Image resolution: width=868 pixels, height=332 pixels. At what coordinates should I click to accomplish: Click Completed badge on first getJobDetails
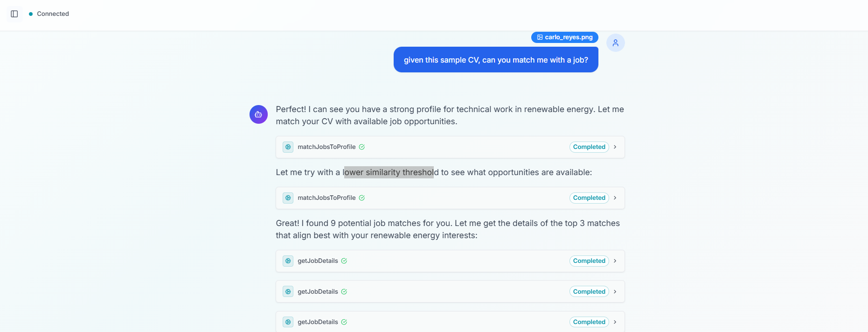point(589,261)
